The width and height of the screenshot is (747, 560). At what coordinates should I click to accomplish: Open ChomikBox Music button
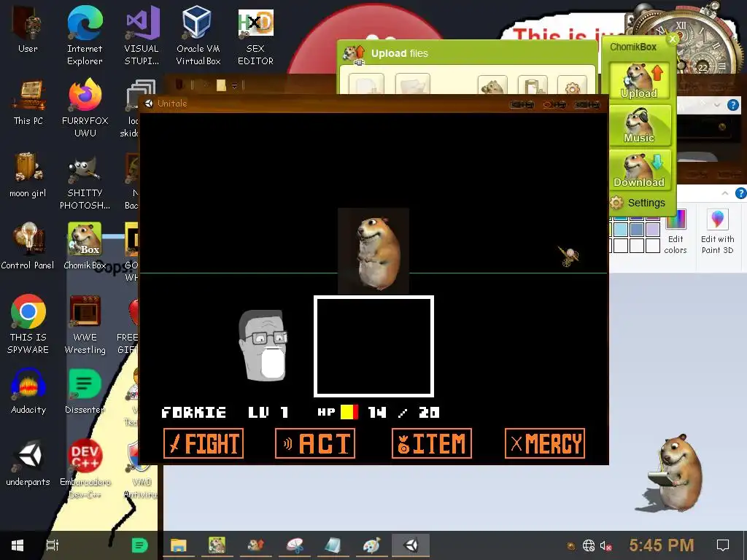[x=639, y=125]
